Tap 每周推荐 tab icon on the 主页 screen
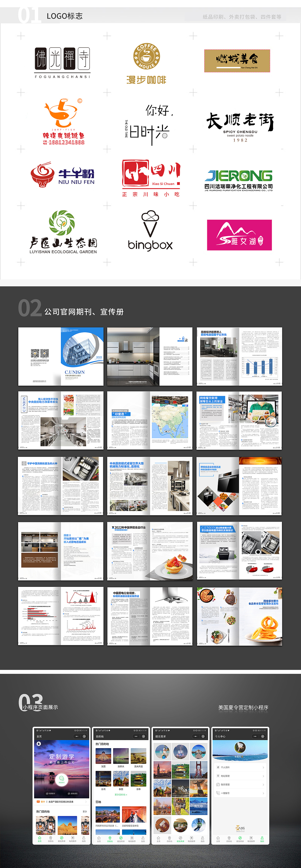The width and height of the screenshot is (301, 868). click(73, 838)
